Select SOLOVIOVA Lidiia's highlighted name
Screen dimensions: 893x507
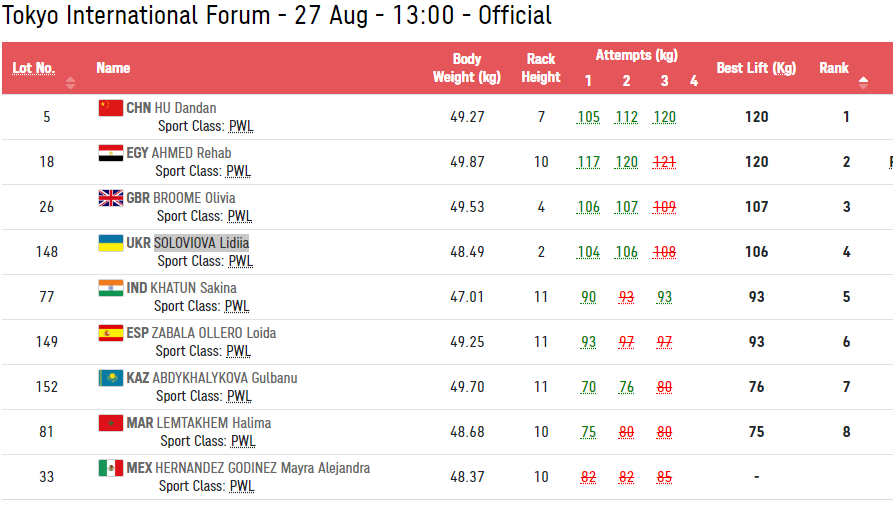(x=201, y=243)
